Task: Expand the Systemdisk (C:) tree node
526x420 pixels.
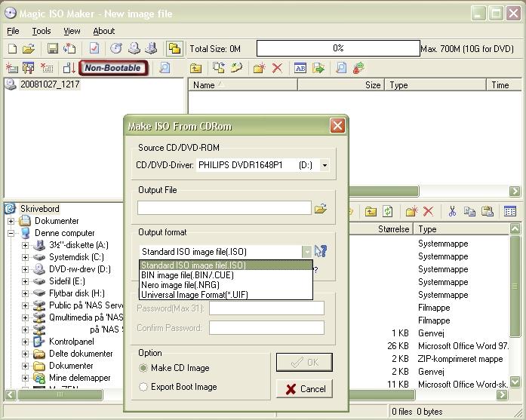Action: click(x=25, y=257)
